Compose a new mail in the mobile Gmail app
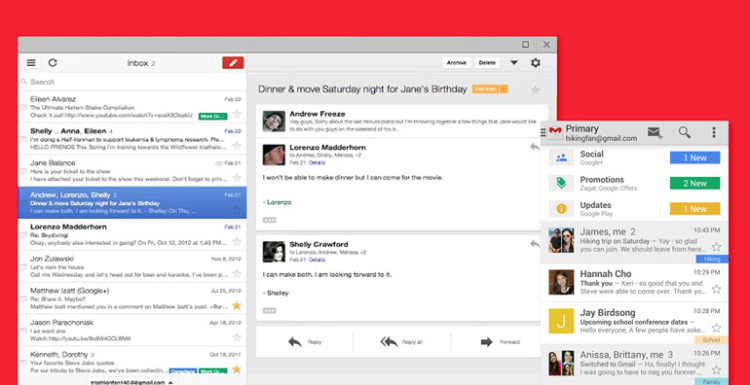This screenshot has height=385, width=750. (x=654, y=132)
